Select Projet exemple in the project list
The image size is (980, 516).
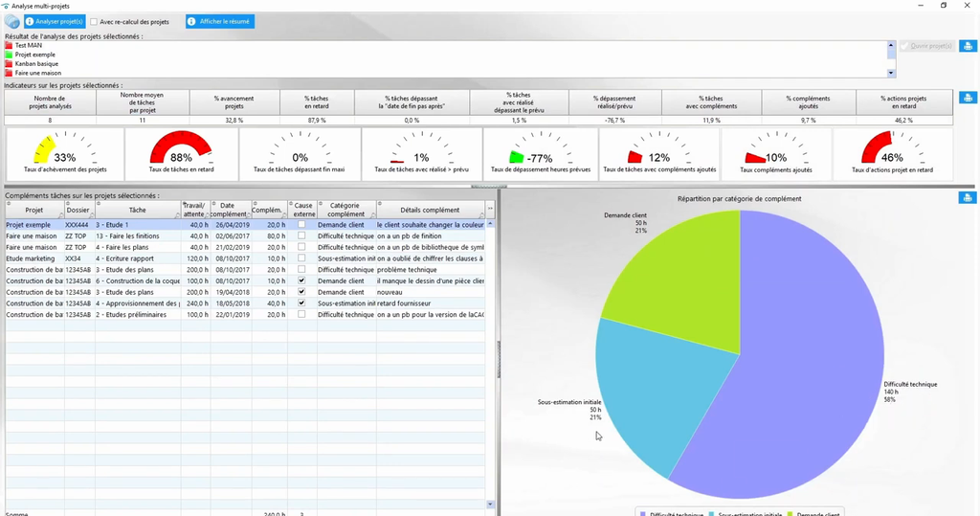(x=35, y=55)
